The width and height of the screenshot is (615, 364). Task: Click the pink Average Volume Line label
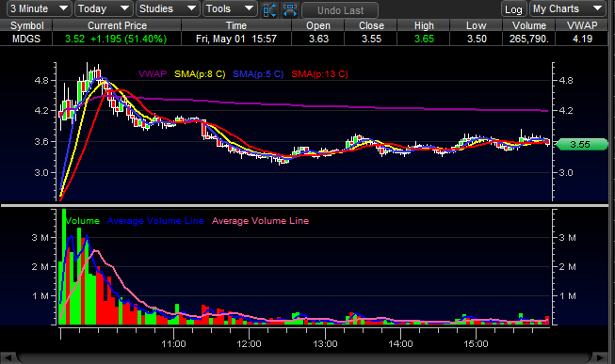point(261,221)
